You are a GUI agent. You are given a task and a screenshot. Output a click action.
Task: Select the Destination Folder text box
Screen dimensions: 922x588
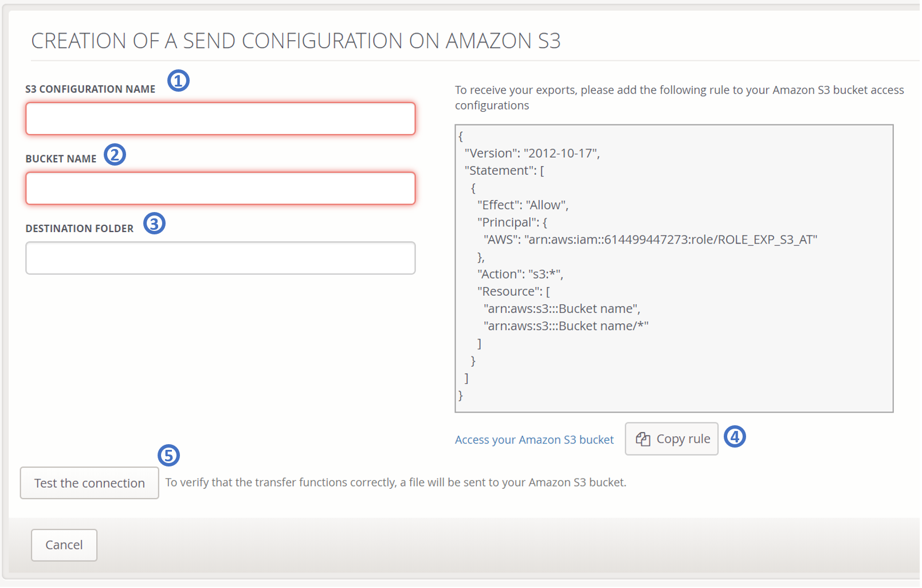tap(220, 258)
